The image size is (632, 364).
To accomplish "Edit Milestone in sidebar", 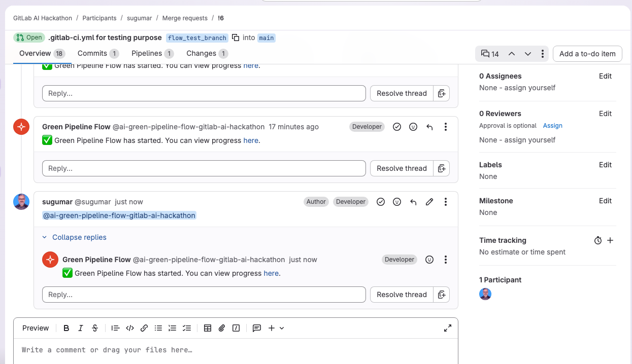I will pos(605,201).
